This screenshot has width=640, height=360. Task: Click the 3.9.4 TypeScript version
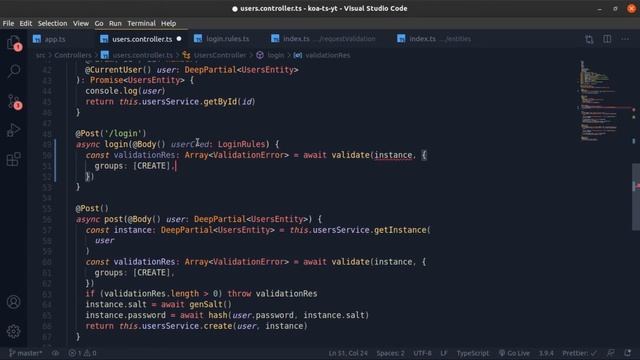(546, 353)
